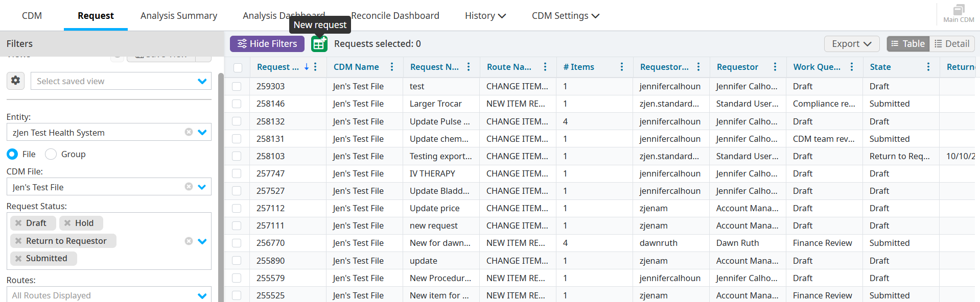This screenshot has width=980, height=302.
Task: Open the State column menu
Action: (x=928, y=67)
